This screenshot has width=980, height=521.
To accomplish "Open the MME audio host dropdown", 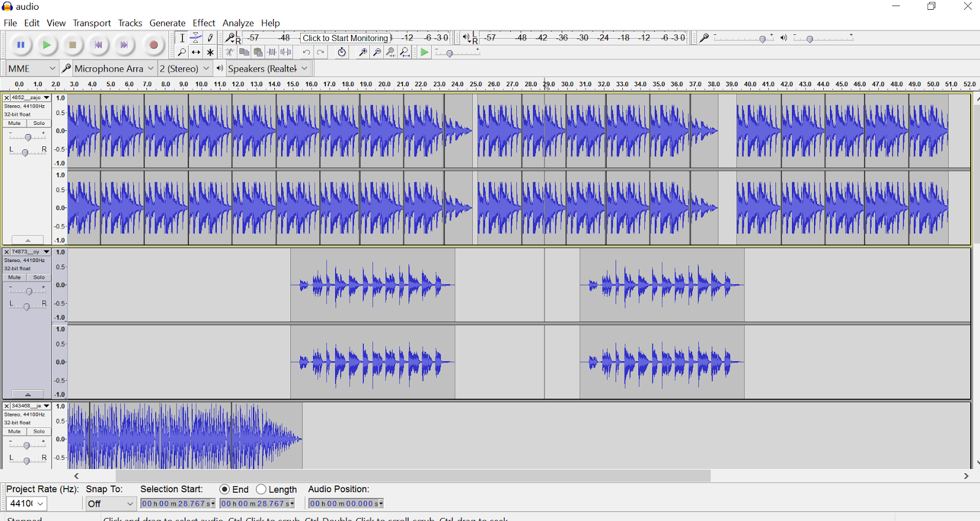I will tap(32, 69).
